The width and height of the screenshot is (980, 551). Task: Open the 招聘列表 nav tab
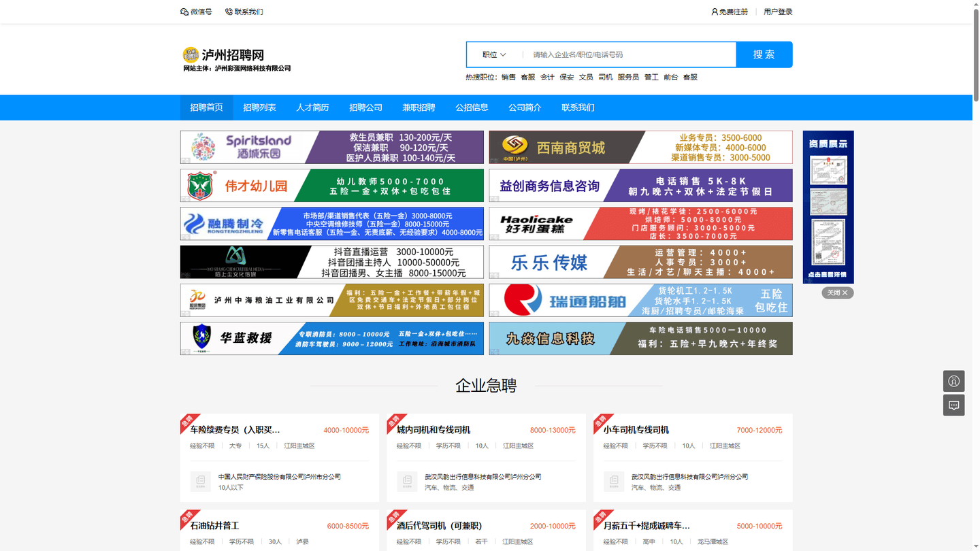pos(259,107)
